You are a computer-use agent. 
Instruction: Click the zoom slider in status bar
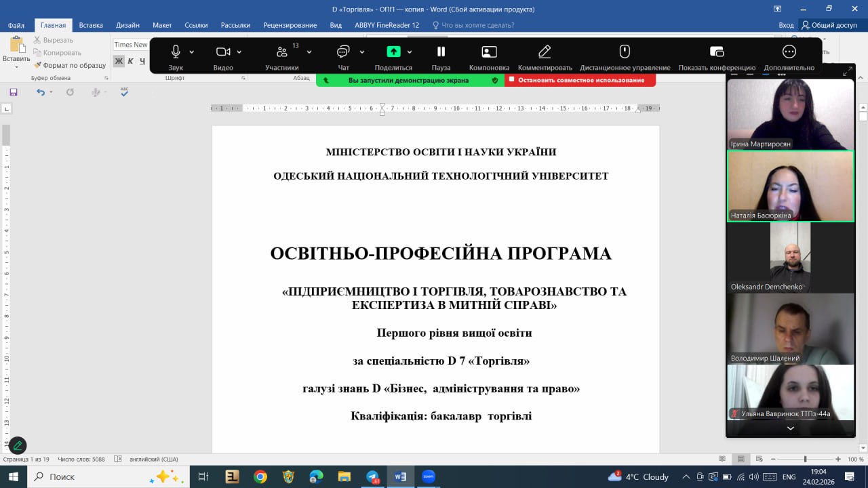[x=804, y=459]
